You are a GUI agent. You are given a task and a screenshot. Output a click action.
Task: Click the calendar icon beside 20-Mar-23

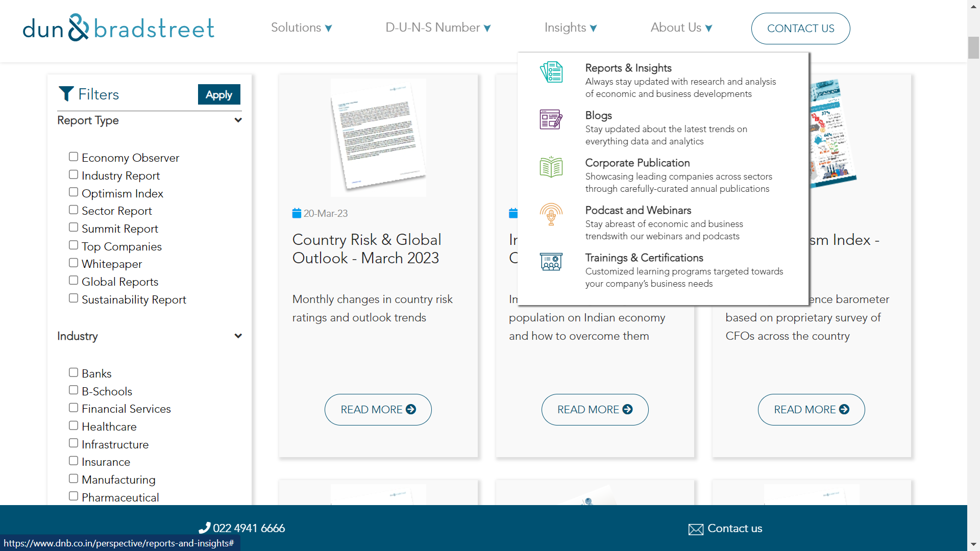(297, 213)
